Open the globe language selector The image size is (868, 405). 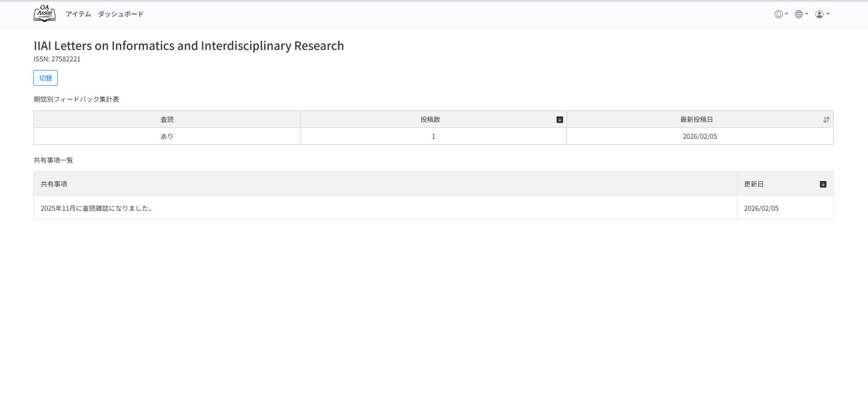tap(801, 14)
